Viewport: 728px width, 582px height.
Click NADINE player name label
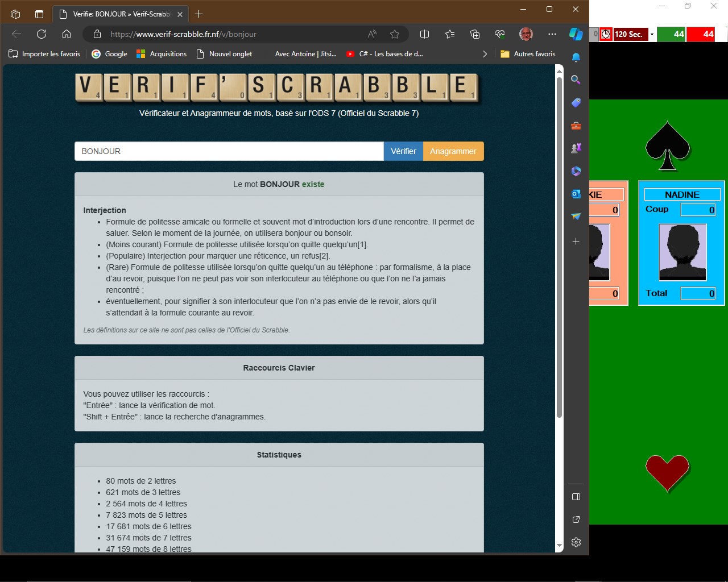pos(682,194)
